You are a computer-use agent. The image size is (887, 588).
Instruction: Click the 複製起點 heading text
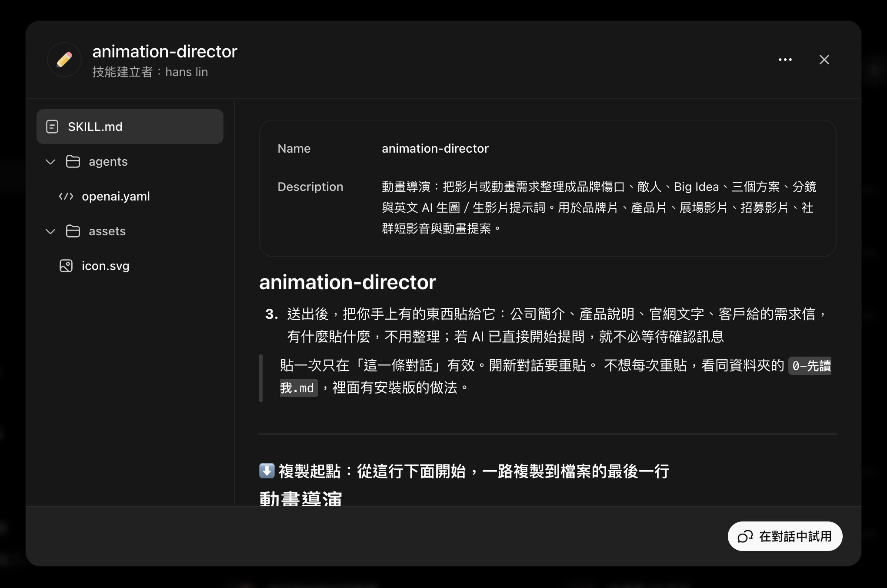click(474, 471)
